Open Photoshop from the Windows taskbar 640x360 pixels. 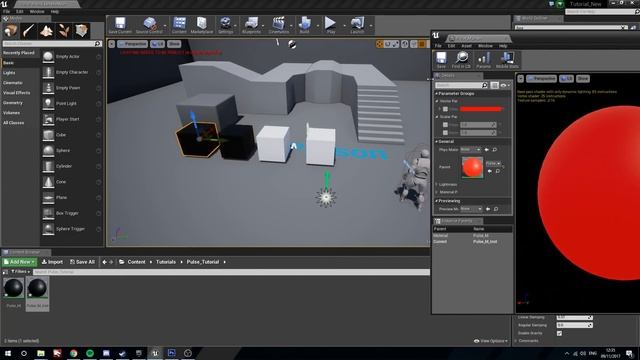171,353
